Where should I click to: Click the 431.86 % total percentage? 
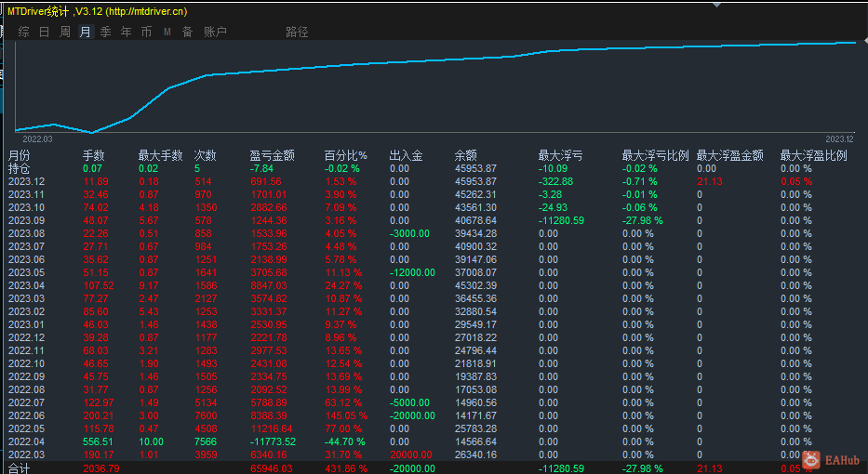coord(346,468)
